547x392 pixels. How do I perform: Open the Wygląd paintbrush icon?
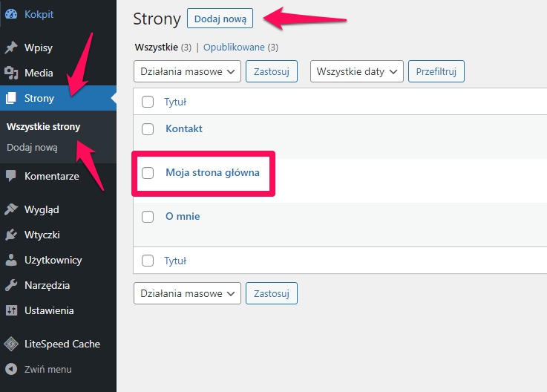click(11, 209)
